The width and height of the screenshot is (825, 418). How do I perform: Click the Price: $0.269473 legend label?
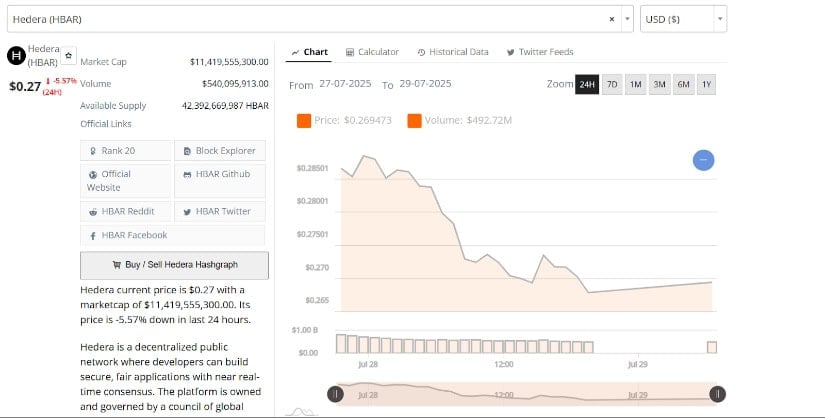click(353, 121)
